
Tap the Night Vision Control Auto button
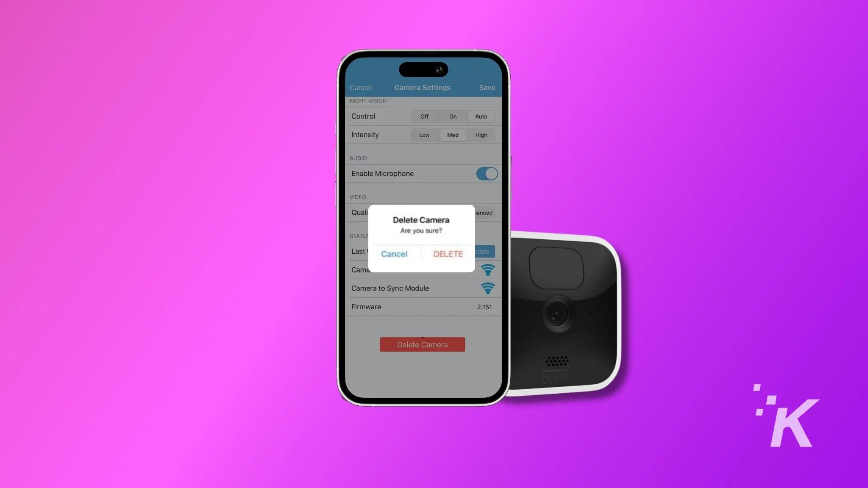[481, 116]
